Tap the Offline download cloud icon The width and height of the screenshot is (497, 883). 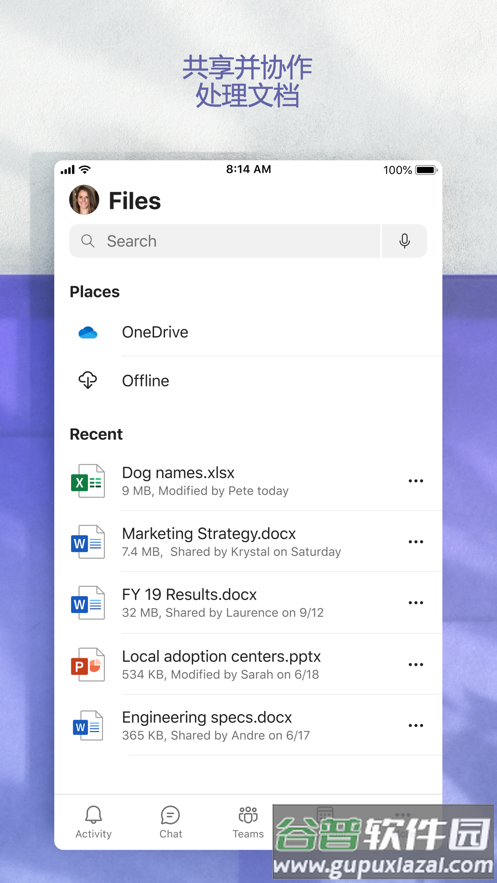(88, 381)
